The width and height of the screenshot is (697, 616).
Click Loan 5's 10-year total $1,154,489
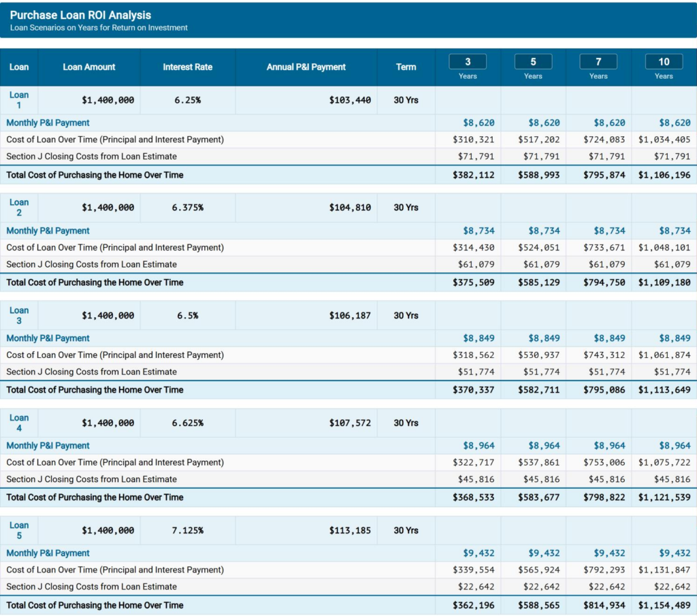coord(664,605)
